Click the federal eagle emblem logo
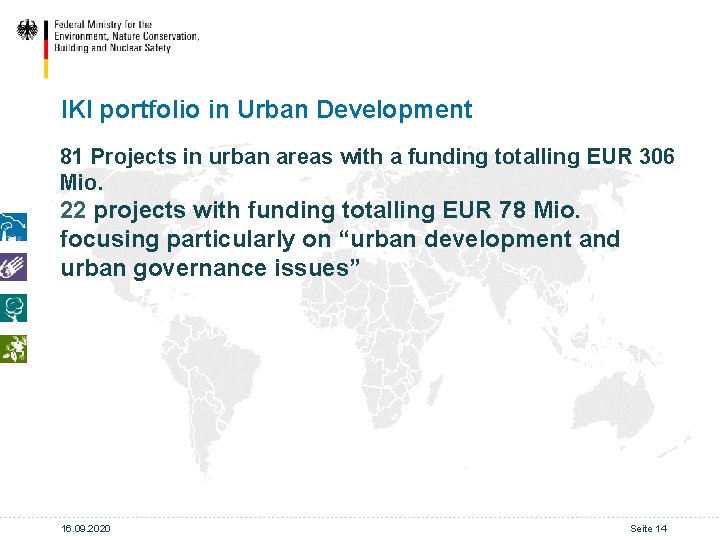 [27, 30]
